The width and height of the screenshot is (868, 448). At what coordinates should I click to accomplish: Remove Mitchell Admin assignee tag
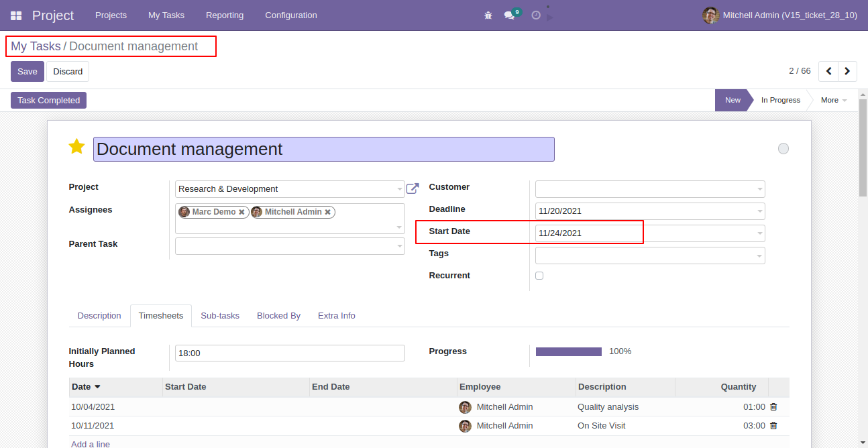coord(327,212)
